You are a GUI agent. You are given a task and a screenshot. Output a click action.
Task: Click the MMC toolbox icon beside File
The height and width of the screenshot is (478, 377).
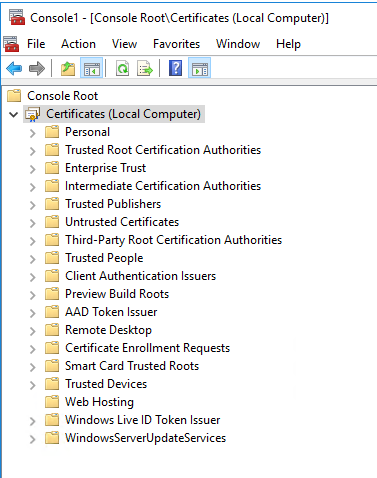tap(11, 44)
